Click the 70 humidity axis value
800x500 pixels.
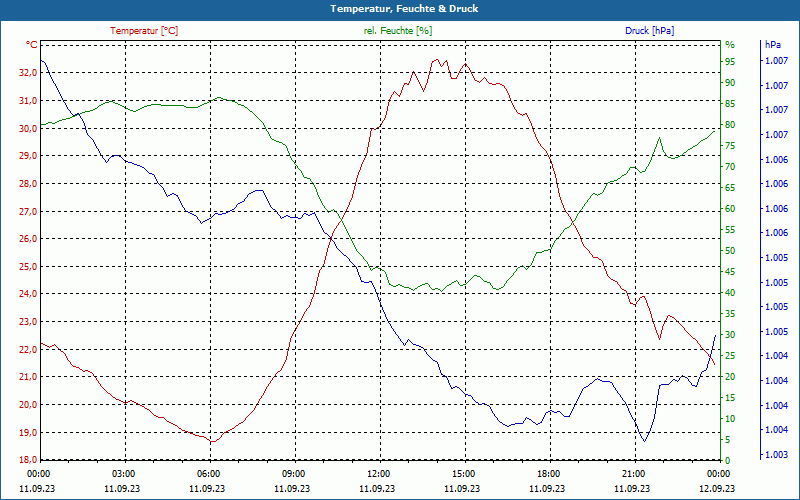click(x=730, y=167)
